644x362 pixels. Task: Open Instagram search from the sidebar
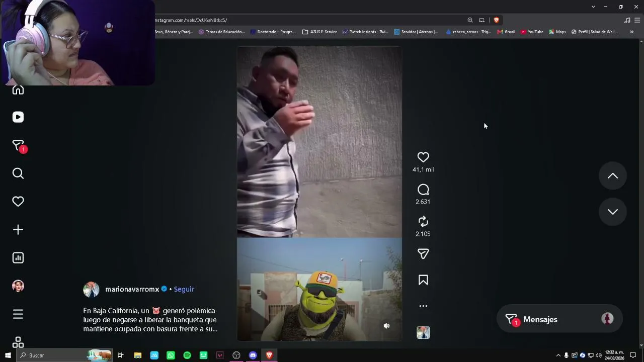[x=18, y=173]
